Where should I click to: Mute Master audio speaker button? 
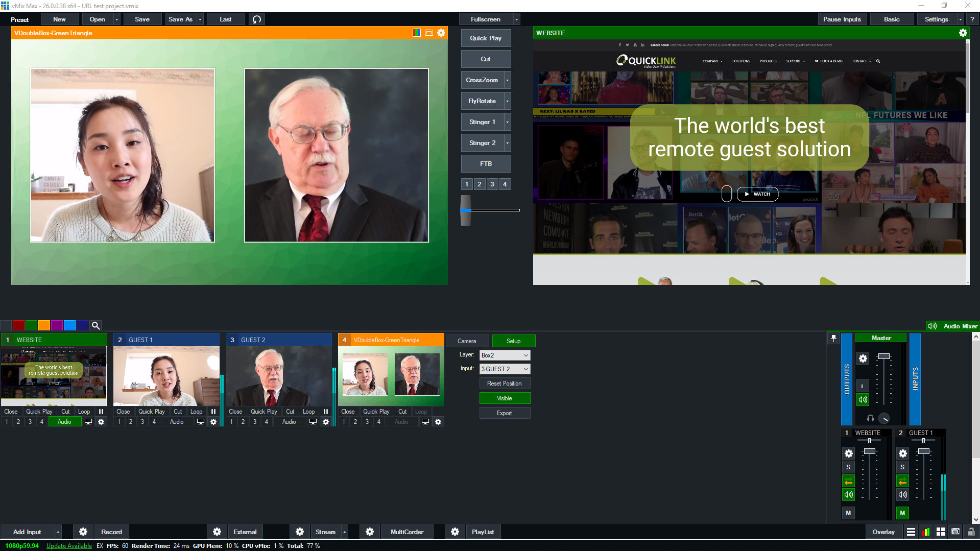pyautogui.click(x=863, y=400)
